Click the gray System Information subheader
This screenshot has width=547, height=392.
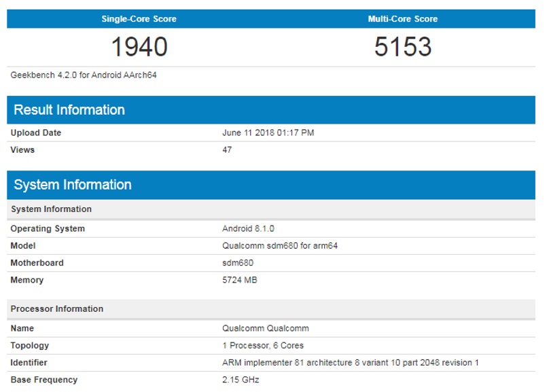[271, 209]
